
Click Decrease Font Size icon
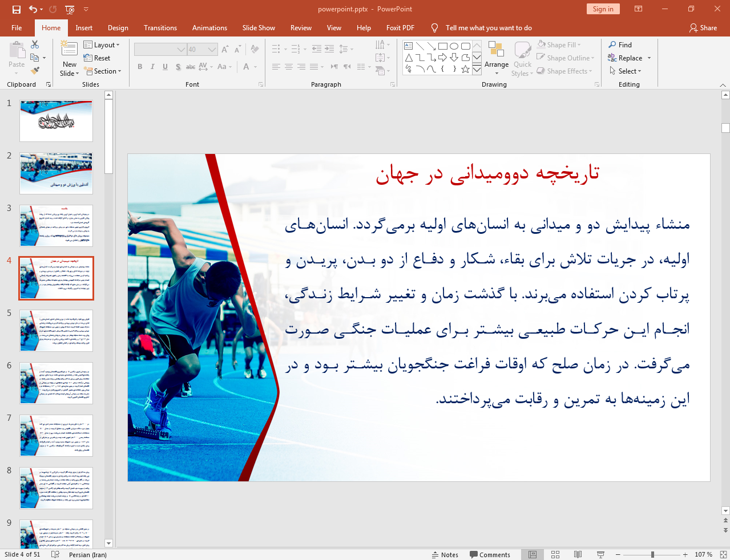click(237, 50)
